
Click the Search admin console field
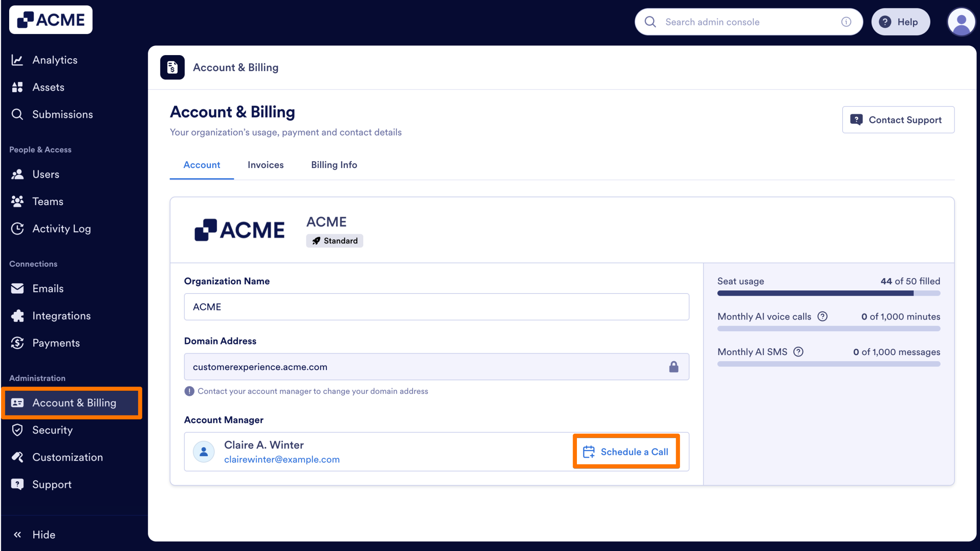[748, 22]
